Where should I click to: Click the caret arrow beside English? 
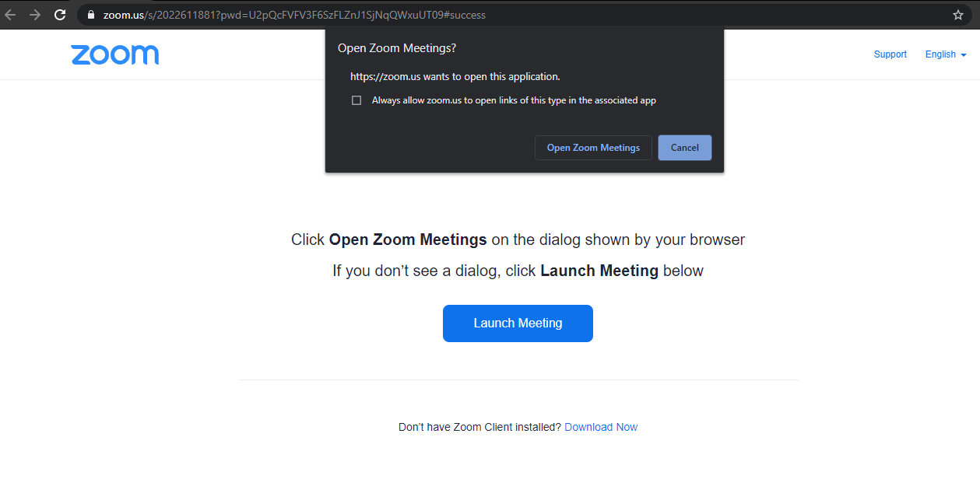[x=964, y=55]
